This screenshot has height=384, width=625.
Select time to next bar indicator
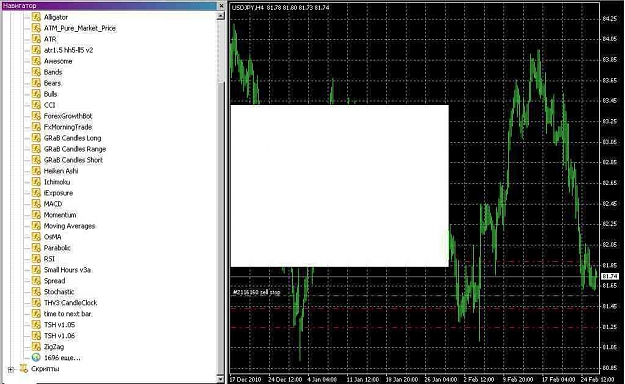68,314
